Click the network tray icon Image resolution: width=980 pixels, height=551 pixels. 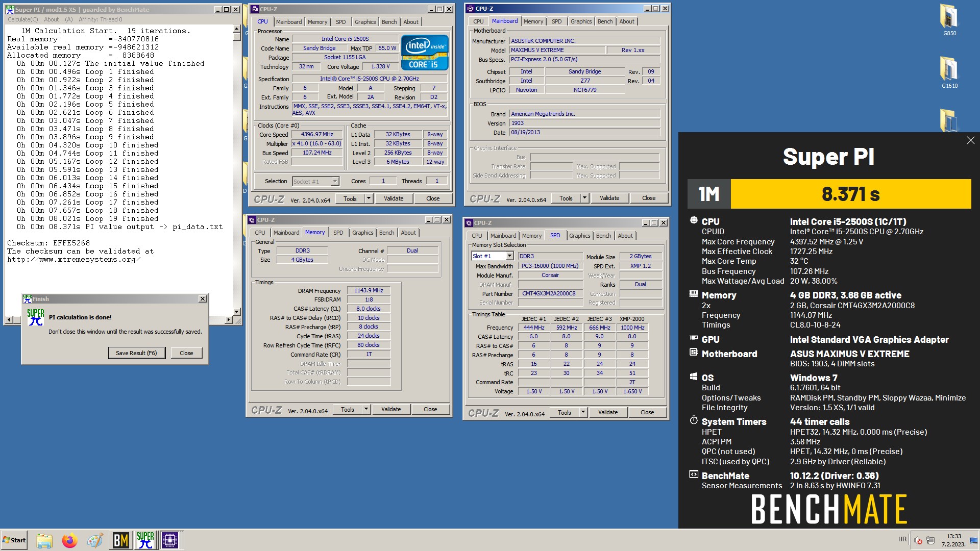[930, 540]
